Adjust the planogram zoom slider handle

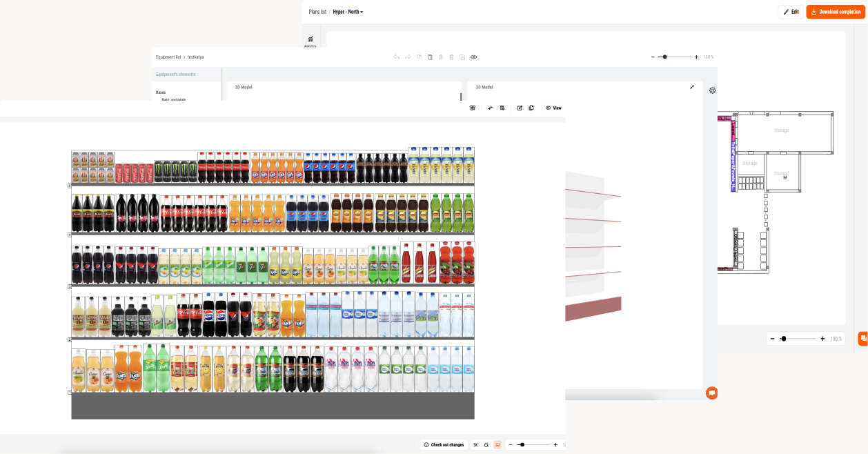tap(522, 445)
